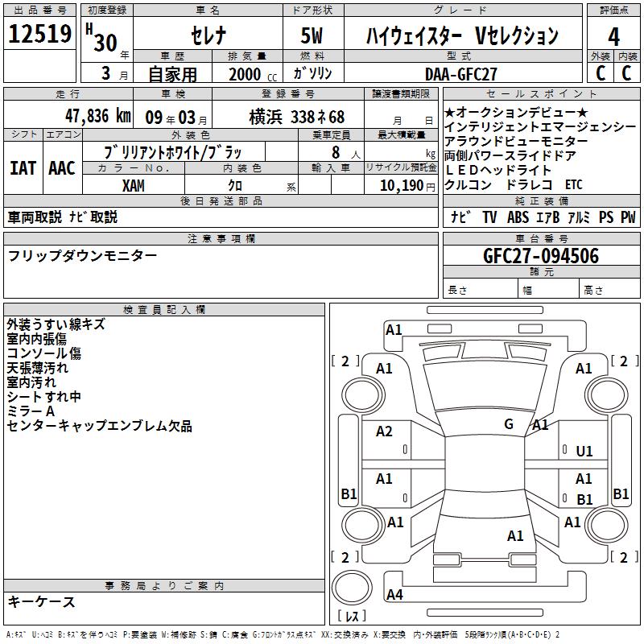This screenshot has width=644, height=644.
Task: Click the A2 scratch mark on diagram
Action: [384, 431]
